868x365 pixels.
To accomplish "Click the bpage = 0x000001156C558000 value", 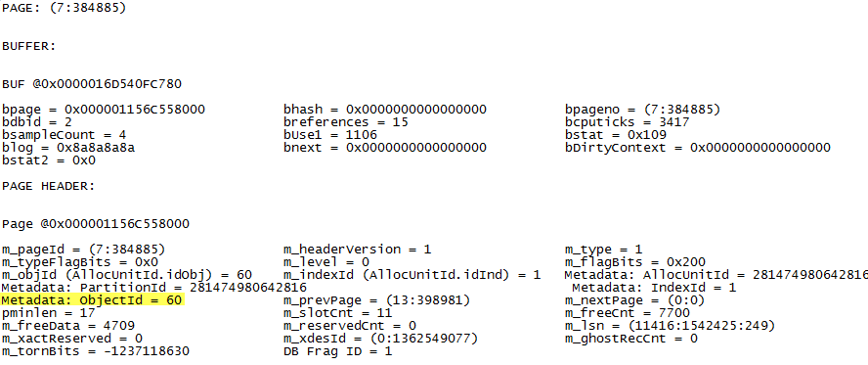I will pos(104,110).
